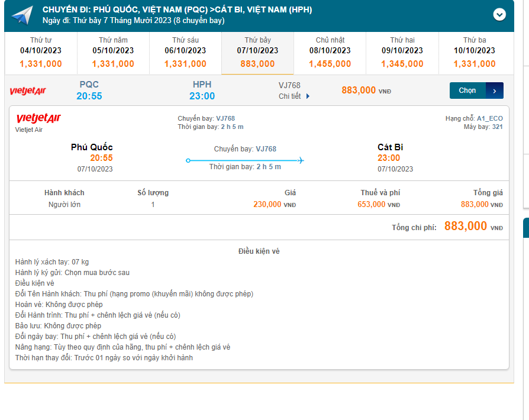Click the Vietjet Air logo in flight row
Screen dimensions: 529x420
28,91
